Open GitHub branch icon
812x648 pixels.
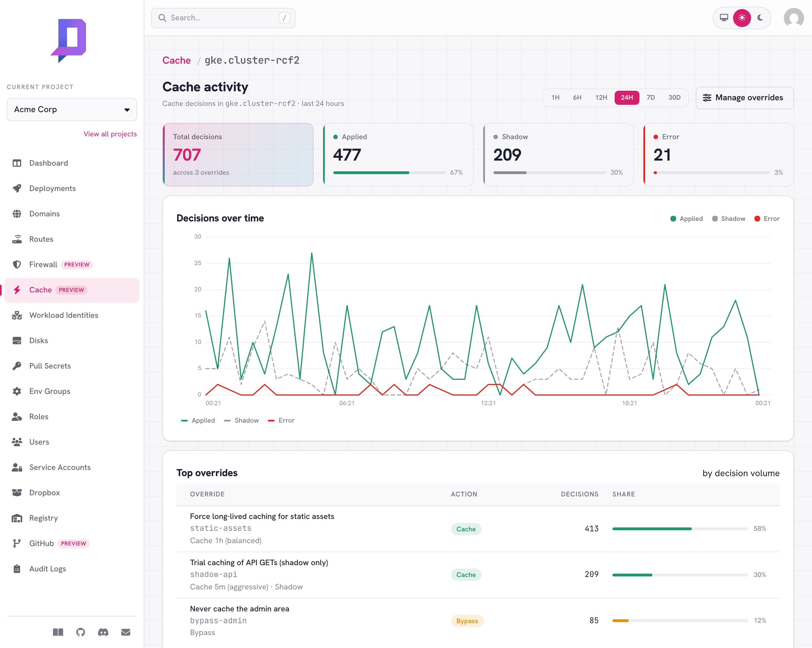click(x=17, y=543)
